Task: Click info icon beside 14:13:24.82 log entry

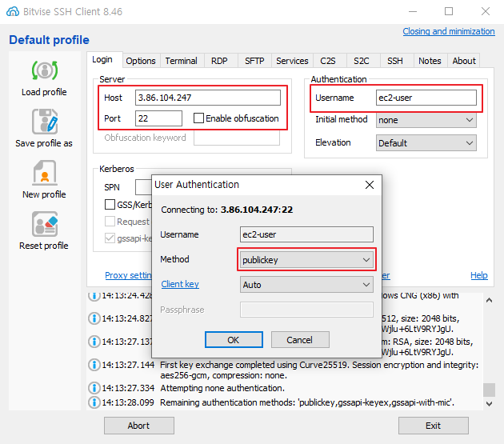Action: [94, 318]
